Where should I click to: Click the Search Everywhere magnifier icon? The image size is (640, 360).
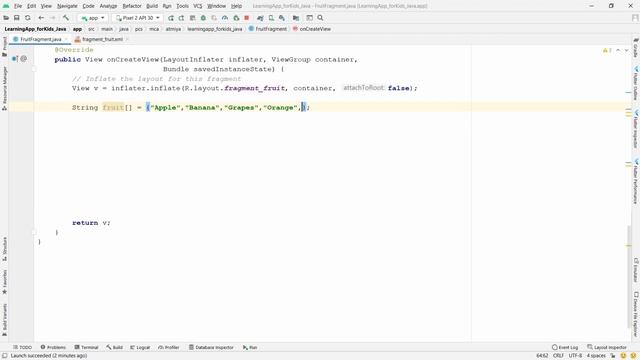coord(320,18)
